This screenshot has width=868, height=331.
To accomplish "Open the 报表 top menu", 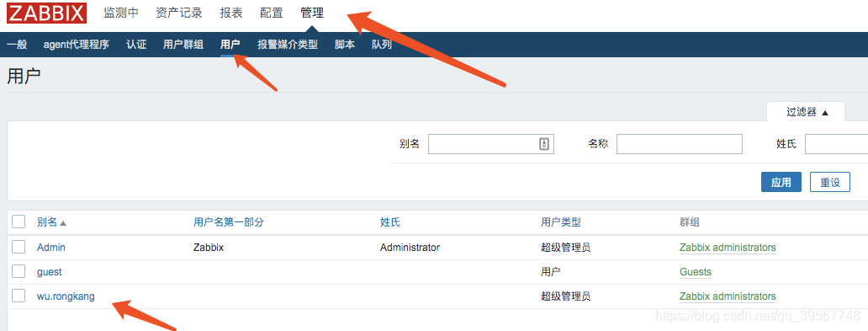I will pos(230,13).
